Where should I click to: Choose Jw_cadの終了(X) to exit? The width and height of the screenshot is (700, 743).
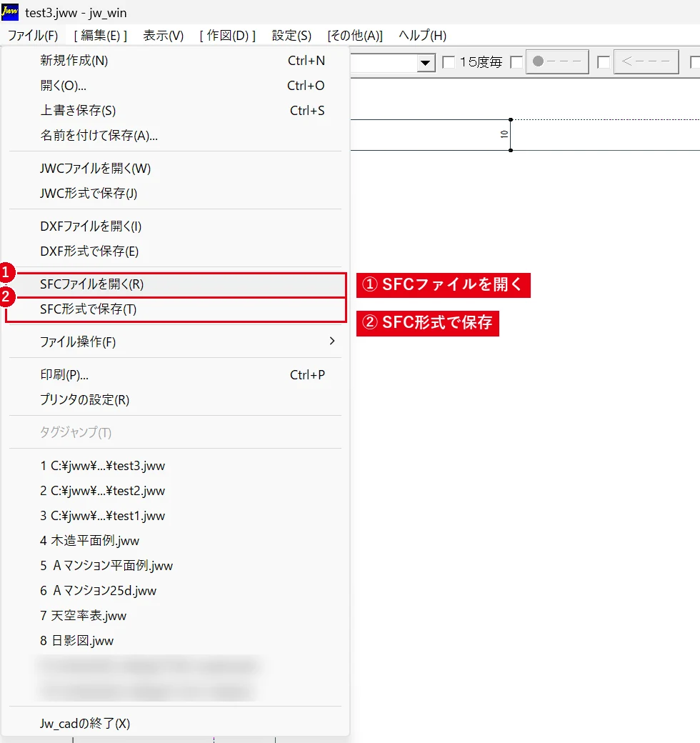click(x=175, y=724)
